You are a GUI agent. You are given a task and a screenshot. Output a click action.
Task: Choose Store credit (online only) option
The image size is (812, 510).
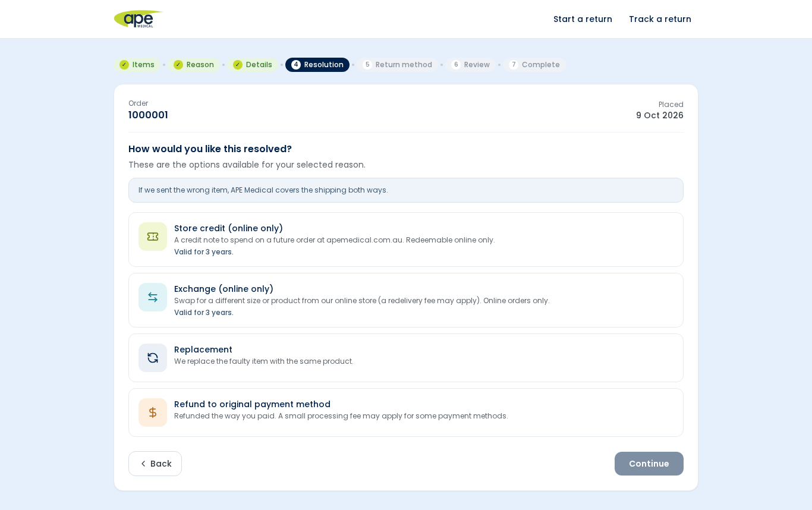(x=406, y=240)
